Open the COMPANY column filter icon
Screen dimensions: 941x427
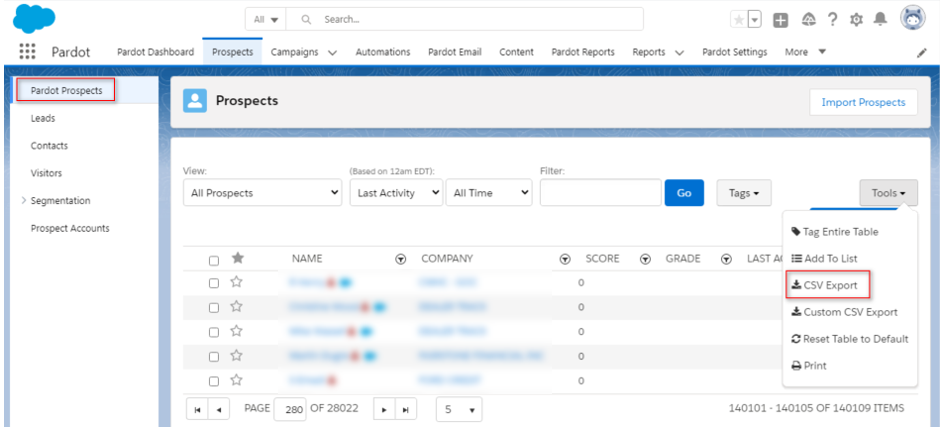(x=564, y=259)
